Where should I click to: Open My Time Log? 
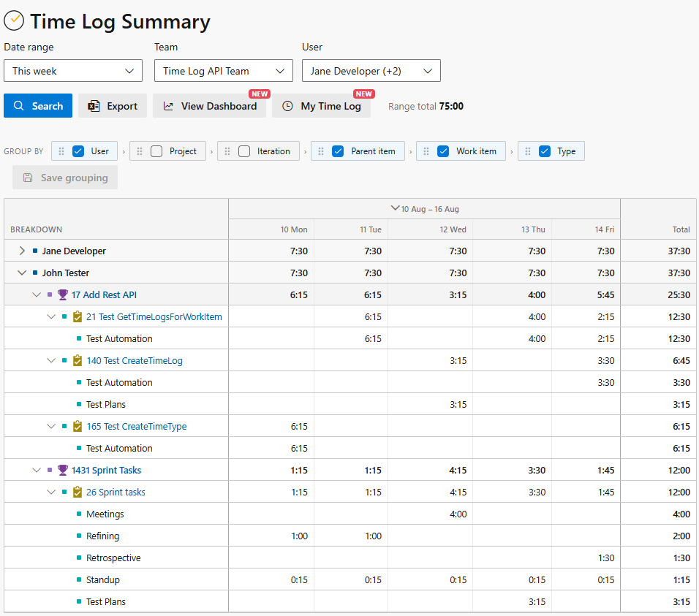point(322,106)
